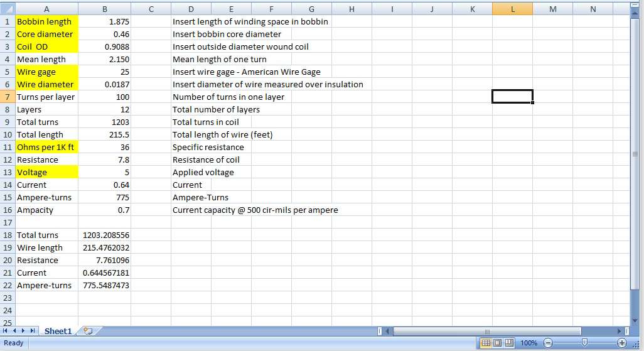The height and width of the screenshot is (351, 644).
Task: Go to the first sheet tab arrow
Action: coord(6,331)
